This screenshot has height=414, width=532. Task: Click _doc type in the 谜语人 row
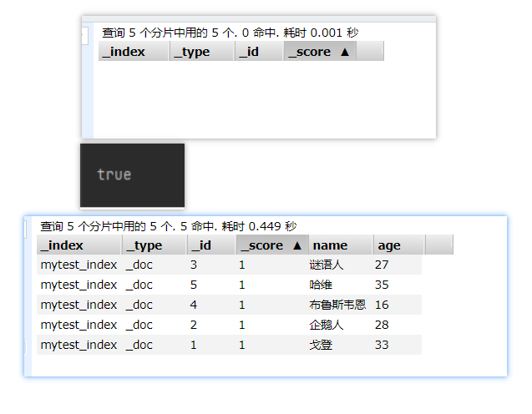(139, 265)
